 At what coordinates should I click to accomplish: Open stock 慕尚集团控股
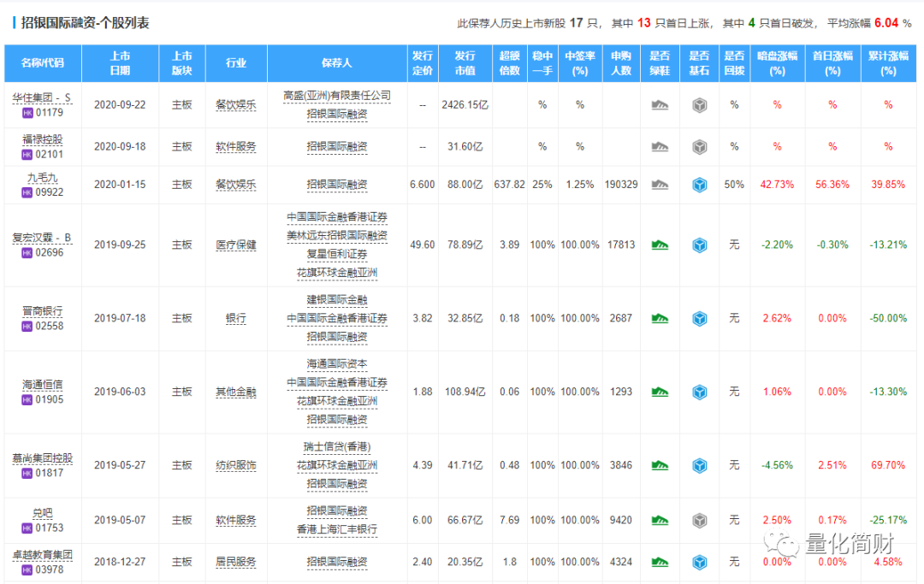[43, 458]
